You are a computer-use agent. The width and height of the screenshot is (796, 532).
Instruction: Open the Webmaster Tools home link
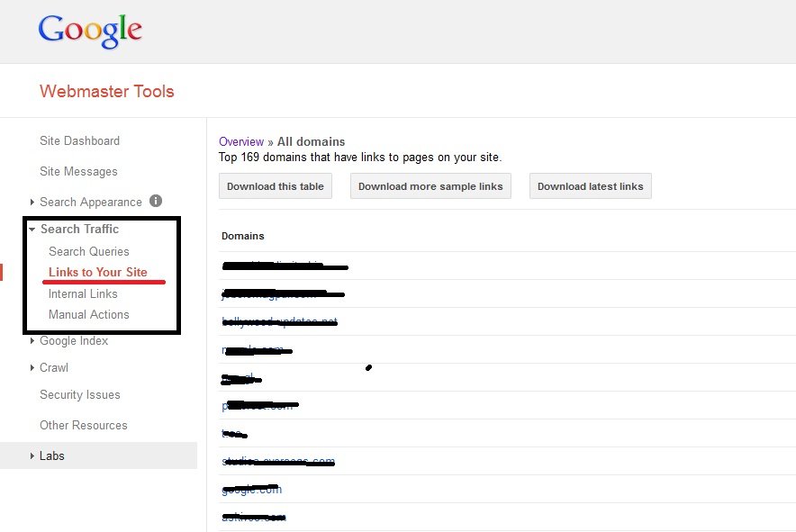(x=106, y=92)
